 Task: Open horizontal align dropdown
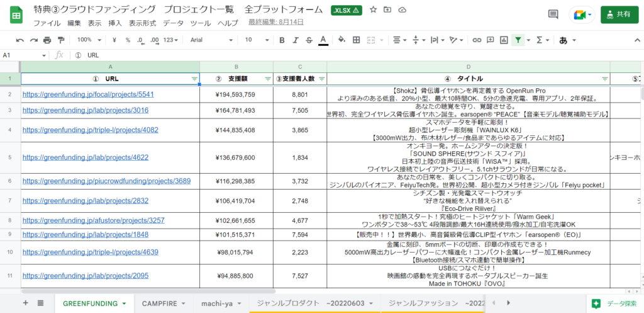click(x=399, y=40)
